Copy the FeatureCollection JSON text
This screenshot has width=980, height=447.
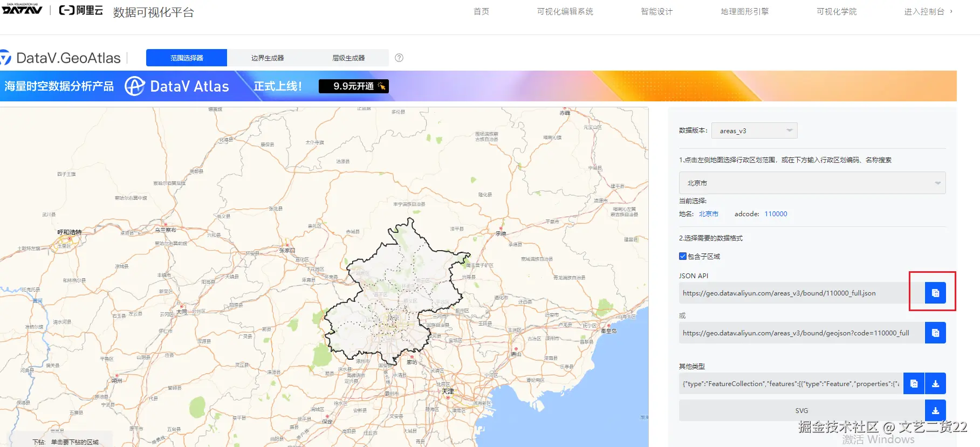point(914,384)
